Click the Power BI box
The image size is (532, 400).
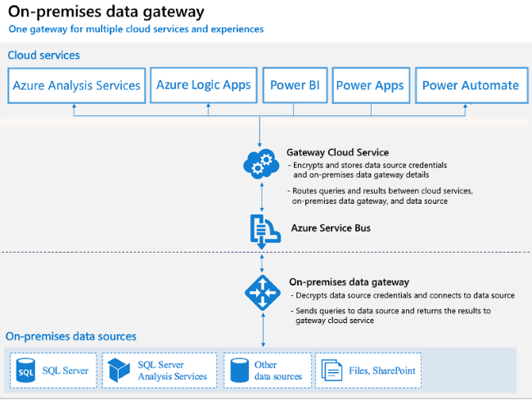(x=295, y=85)
